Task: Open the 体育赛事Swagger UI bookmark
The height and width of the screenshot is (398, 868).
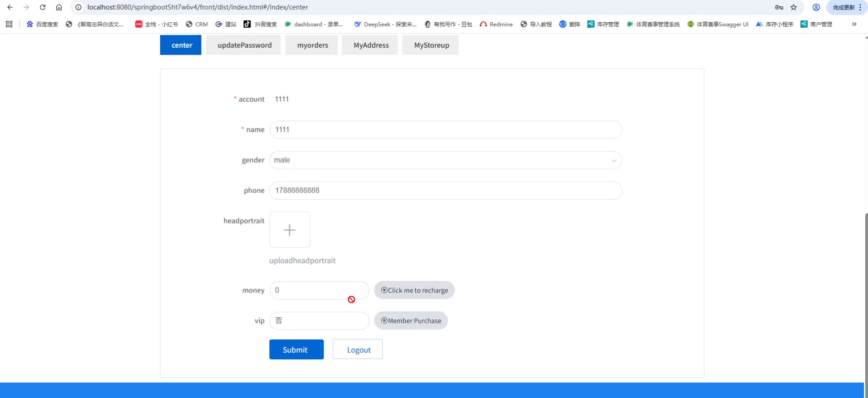Action: tap(718, 24)
